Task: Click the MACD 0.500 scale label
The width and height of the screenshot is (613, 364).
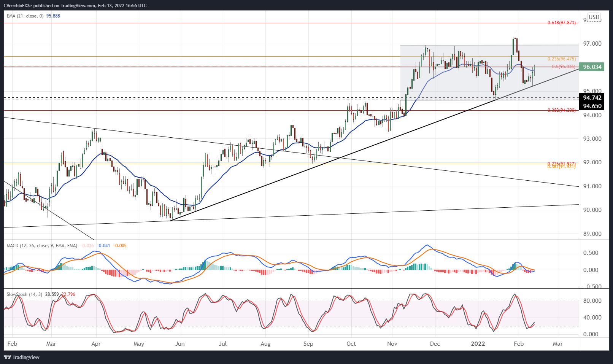Action: 591,253
